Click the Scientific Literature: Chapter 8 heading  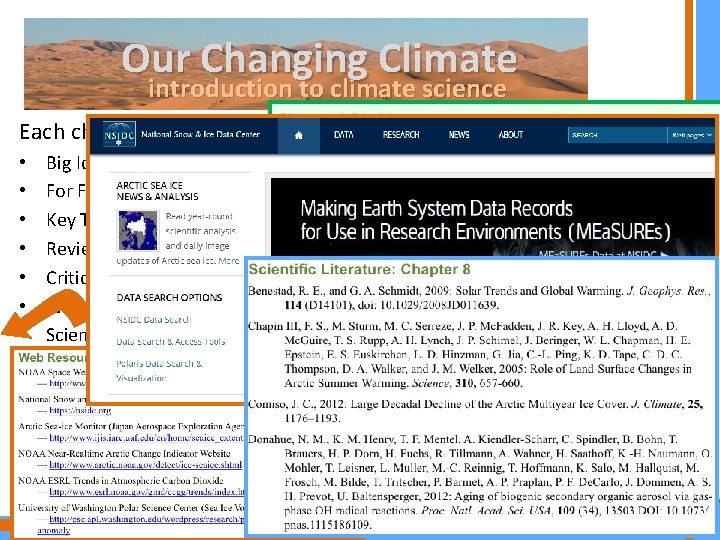[x=360, y=269]
